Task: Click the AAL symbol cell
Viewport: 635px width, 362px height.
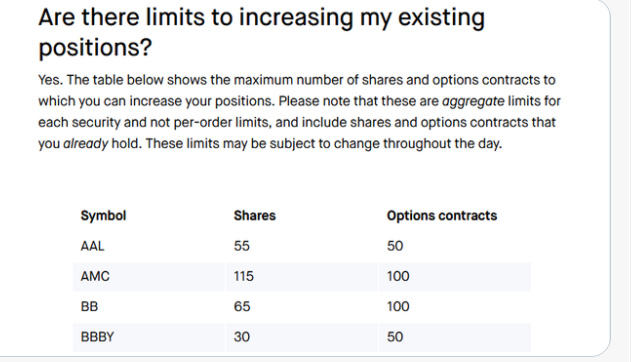Action: 92,246
